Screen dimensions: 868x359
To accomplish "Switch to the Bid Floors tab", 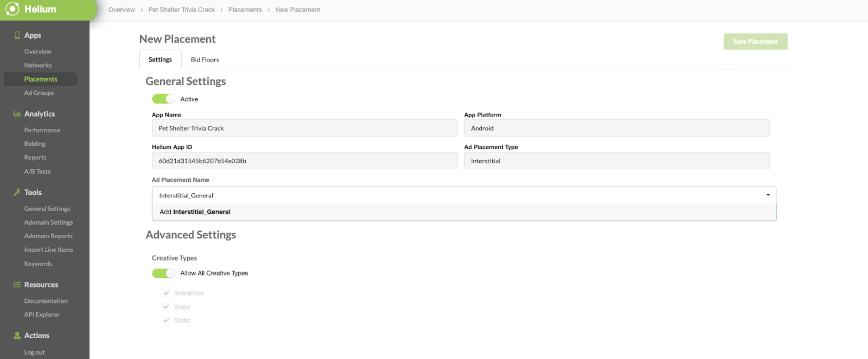I will [x=205, y=60].
